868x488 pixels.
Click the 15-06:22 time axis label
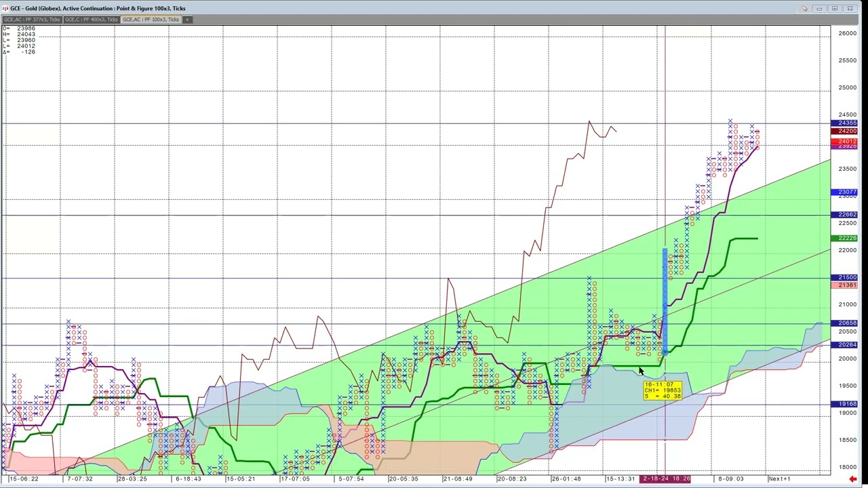pos(24,479)
